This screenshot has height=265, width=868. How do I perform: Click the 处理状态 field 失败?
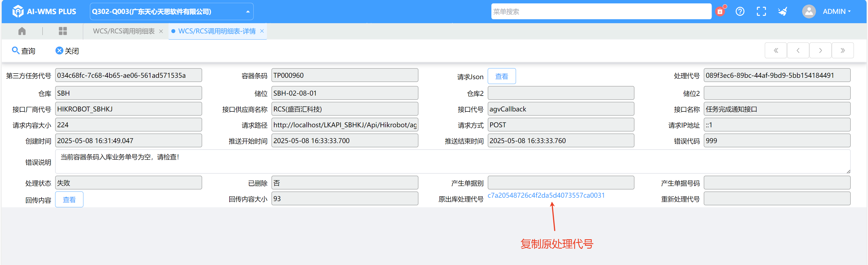[x=129, y=183]
